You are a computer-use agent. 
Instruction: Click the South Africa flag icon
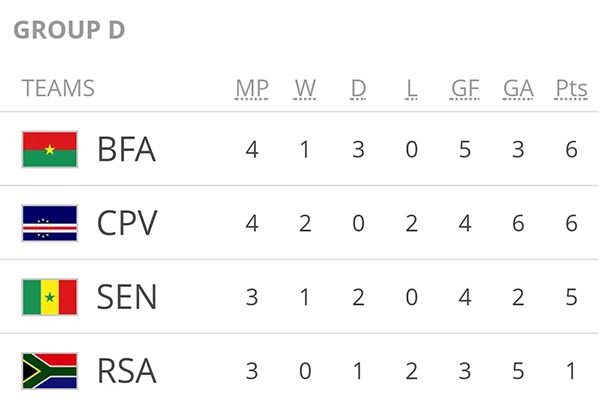[x=49, y=370]
